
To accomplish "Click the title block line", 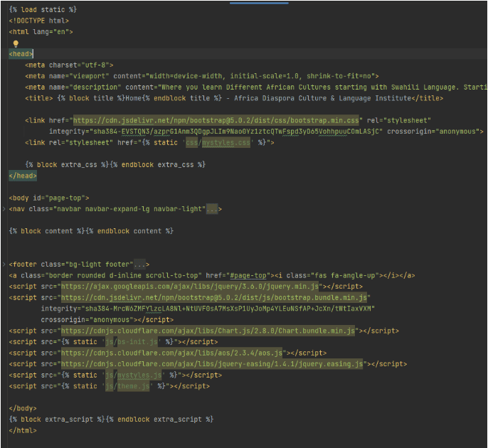I will pos(234,98).
